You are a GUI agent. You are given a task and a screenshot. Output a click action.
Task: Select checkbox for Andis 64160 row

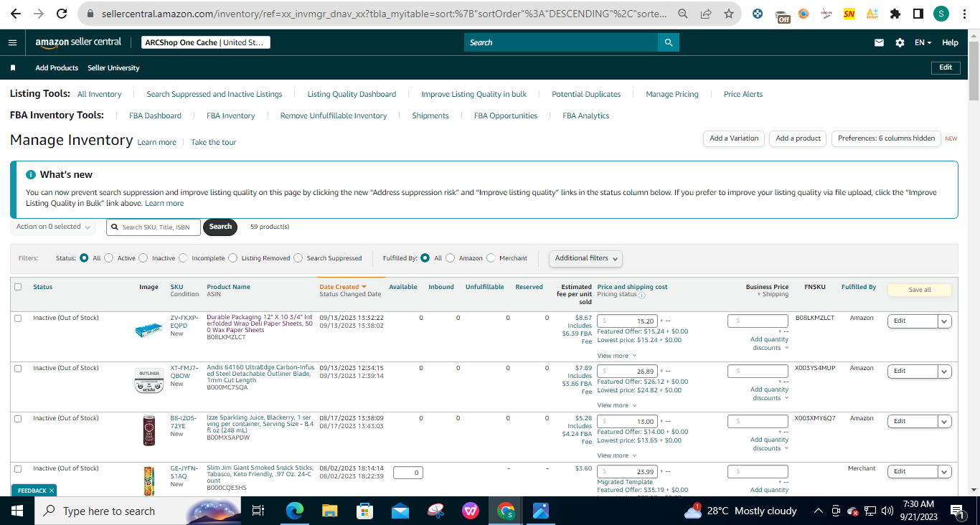click(18, 368)
